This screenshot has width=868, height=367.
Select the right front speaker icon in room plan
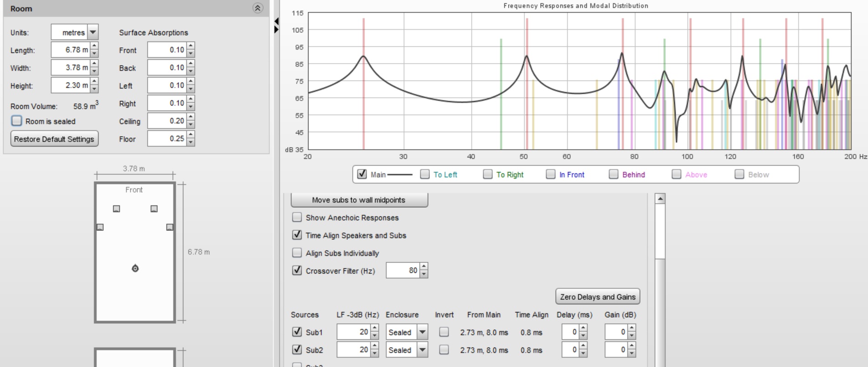(x=154, y=209)
